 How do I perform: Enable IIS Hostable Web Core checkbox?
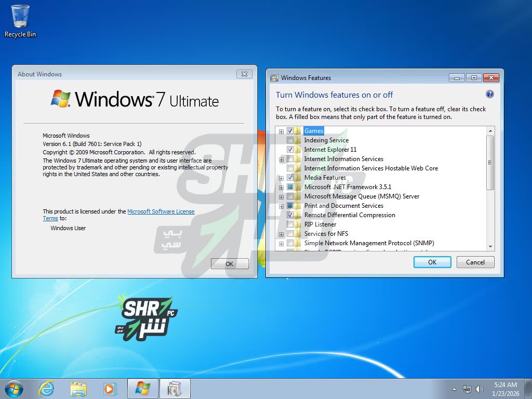click(290, 168)
